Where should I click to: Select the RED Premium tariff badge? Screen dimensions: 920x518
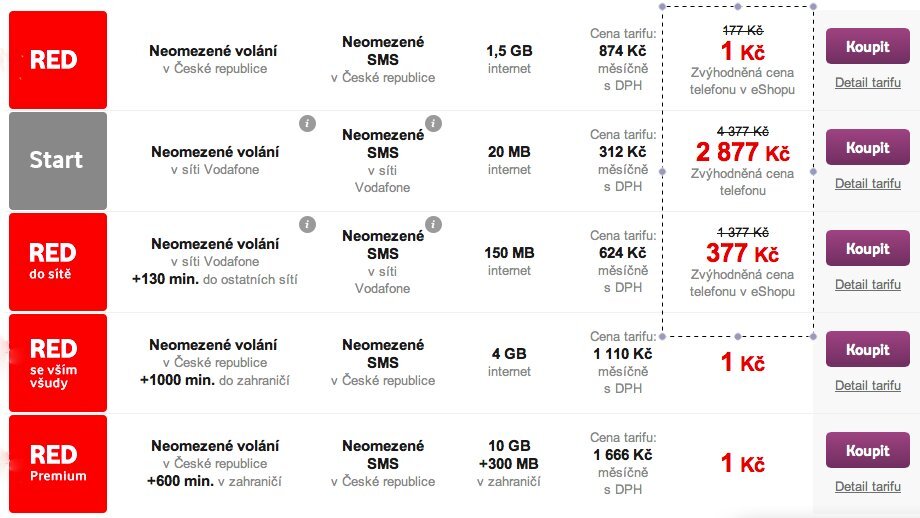click(57, 463)
